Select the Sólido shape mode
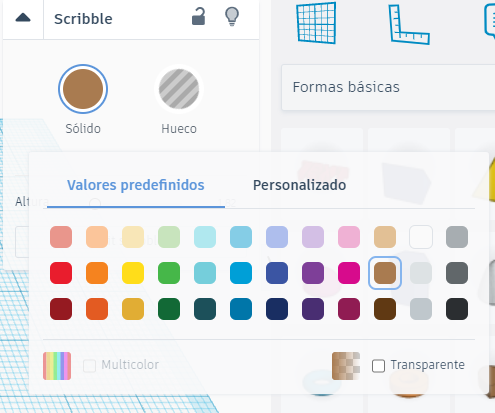 click(83, 89)
